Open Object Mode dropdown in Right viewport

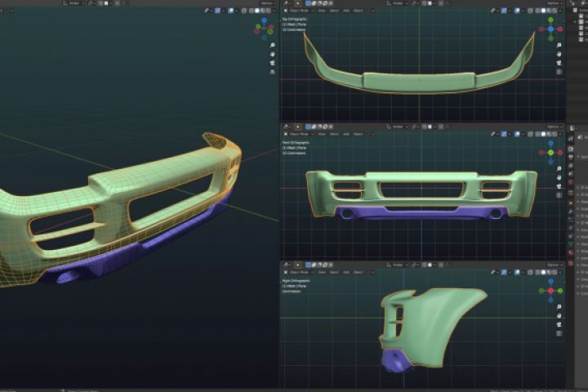click(301, 272)
